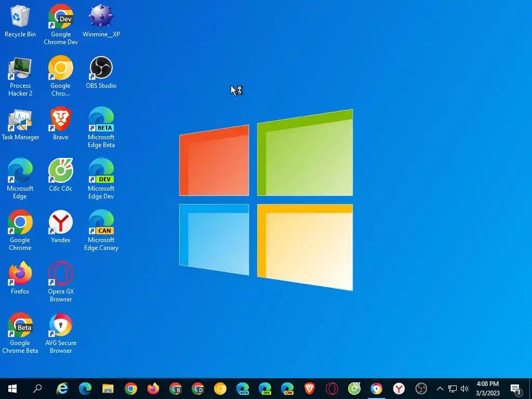The height and width of the screenshot is (399, 532).
Task: Select the Microsoft Edge Dev desktop shortcut
Action: [101, 179]
